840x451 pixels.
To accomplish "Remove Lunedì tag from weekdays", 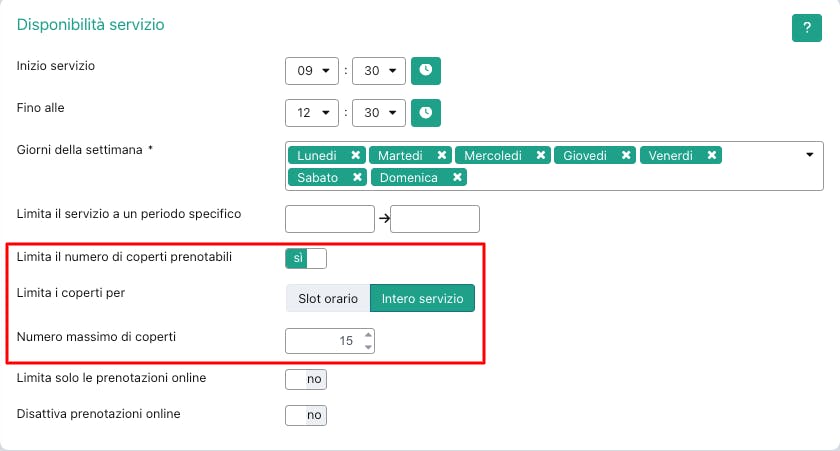I will pos(355,155).
